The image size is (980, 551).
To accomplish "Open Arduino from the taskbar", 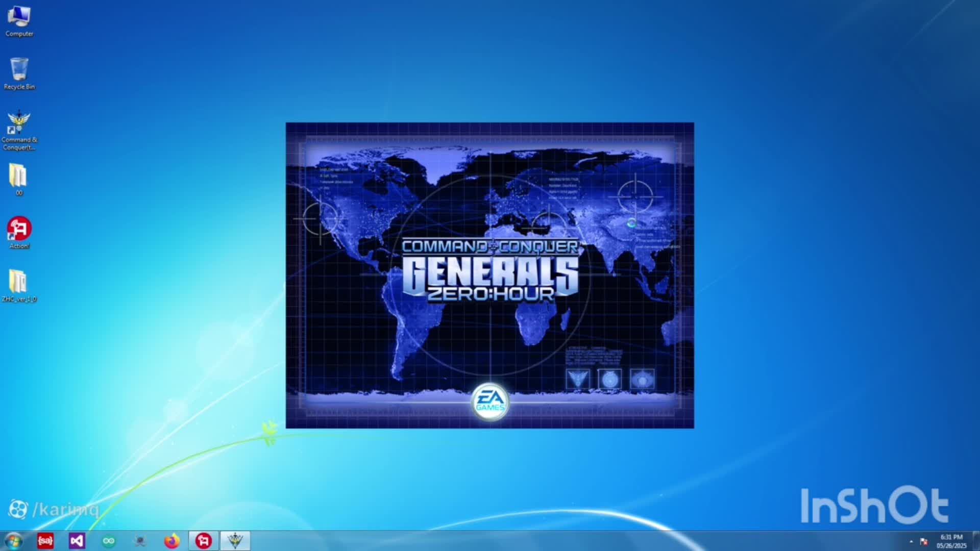I will [x=109, y=541].
